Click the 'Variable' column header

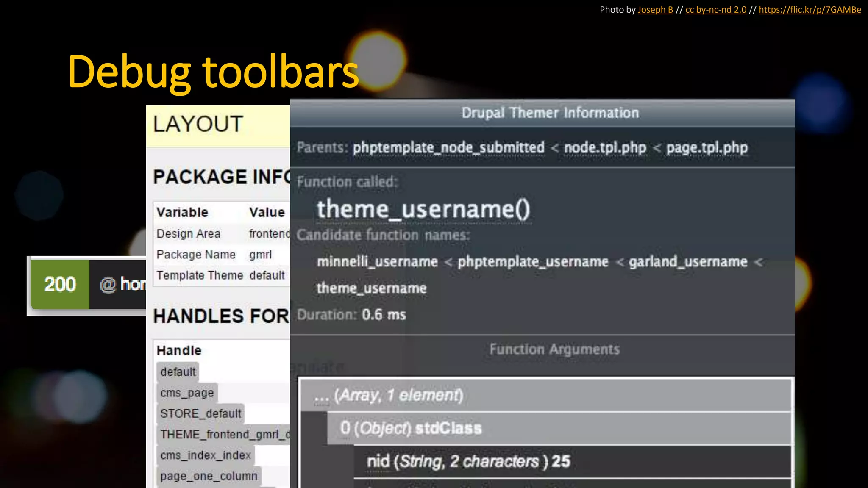[x=182, y=212]
